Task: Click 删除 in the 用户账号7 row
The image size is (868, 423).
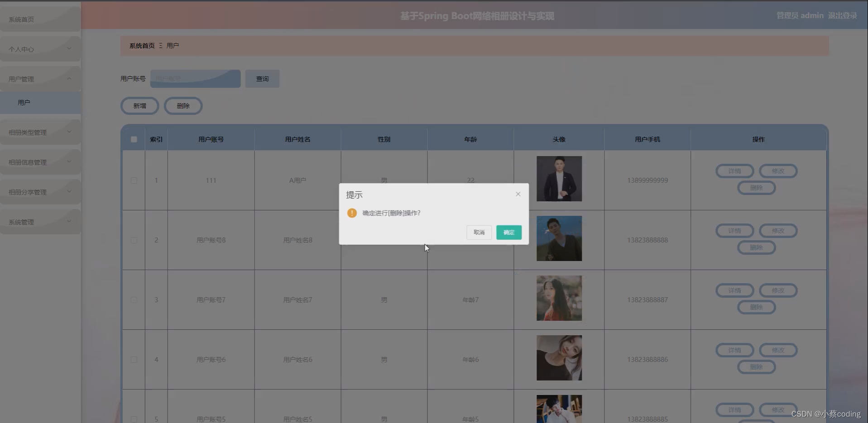Action: click(756, 307)
